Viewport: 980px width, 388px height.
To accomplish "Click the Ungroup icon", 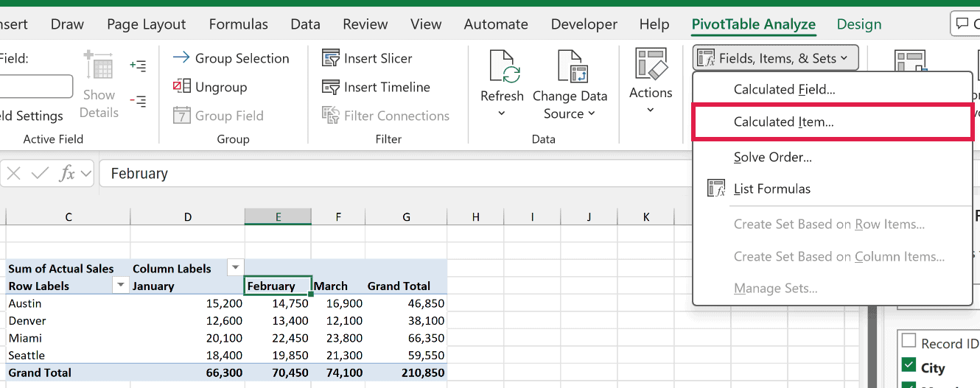I will (x=181, y=87).
